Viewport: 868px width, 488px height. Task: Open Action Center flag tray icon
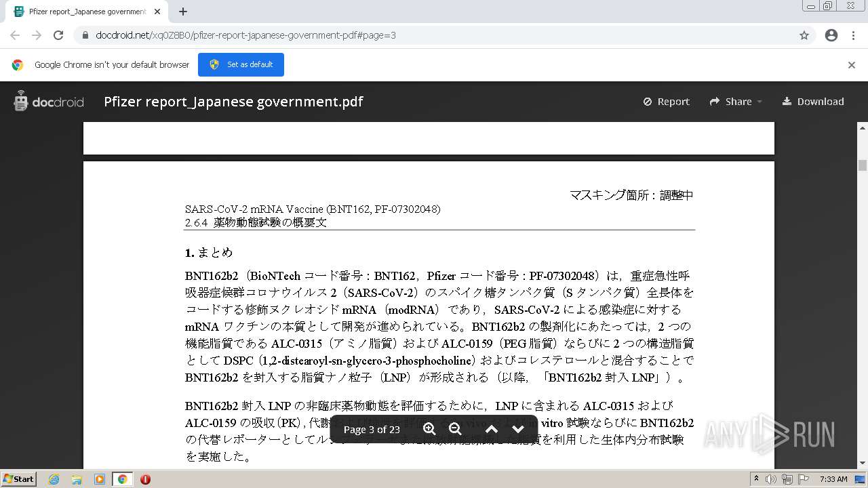[x=803, y=479]
